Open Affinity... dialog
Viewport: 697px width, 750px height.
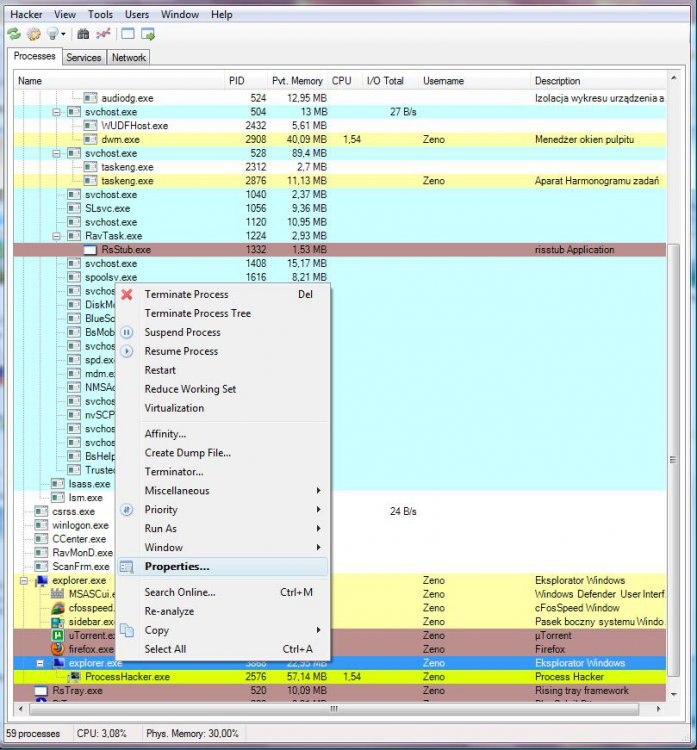[223, 434]
